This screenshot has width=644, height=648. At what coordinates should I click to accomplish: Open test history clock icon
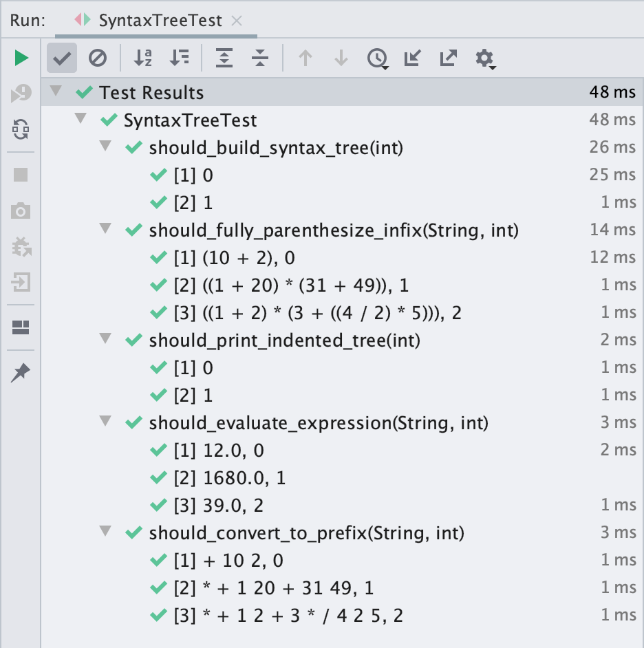[377, 59]
